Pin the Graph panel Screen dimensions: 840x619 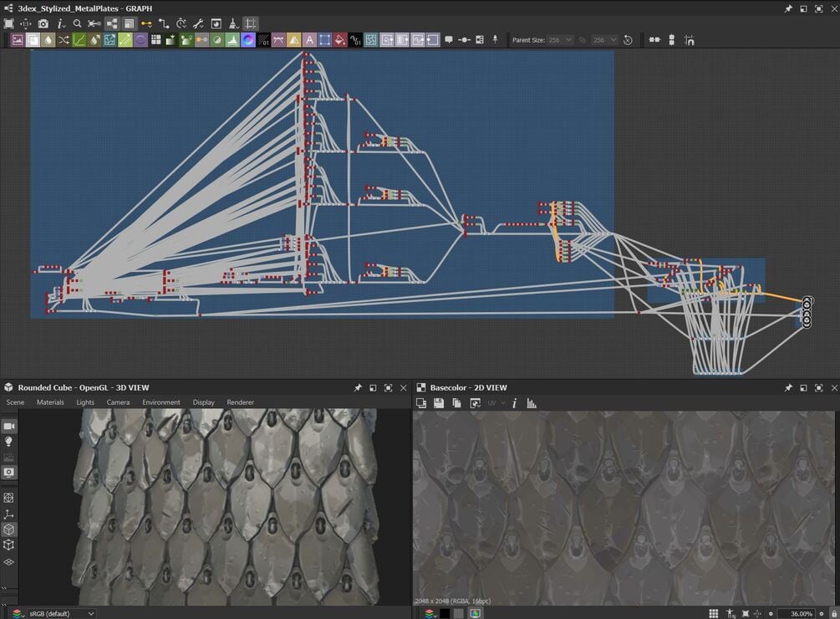tap(788, 8)
